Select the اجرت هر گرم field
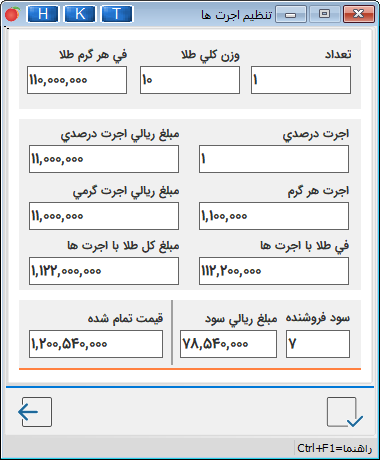 (x=274, y=216)
